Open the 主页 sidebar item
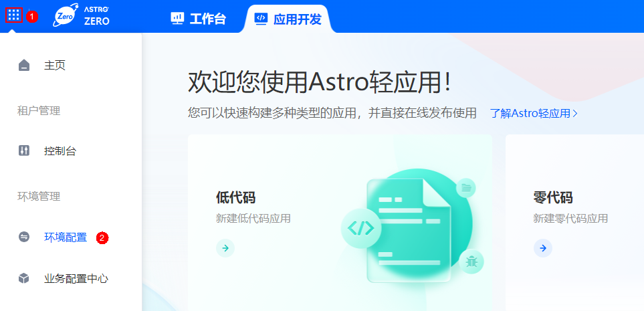644x311 pixels. pyautogui.click(x=55, y=66)
